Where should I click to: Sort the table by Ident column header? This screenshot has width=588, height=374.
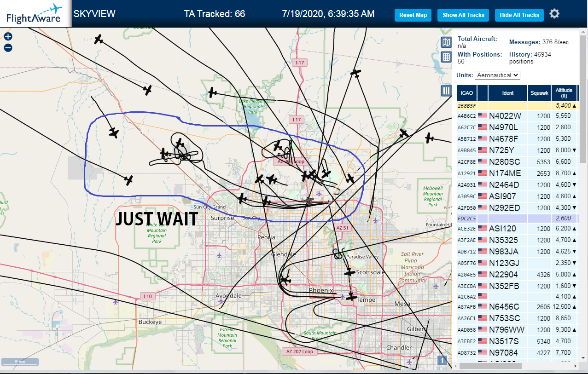(x=508, y=93)
